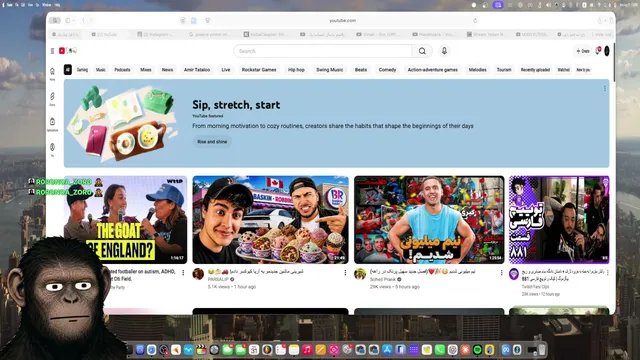Open the App Store from the Dock

pos(387,350)
